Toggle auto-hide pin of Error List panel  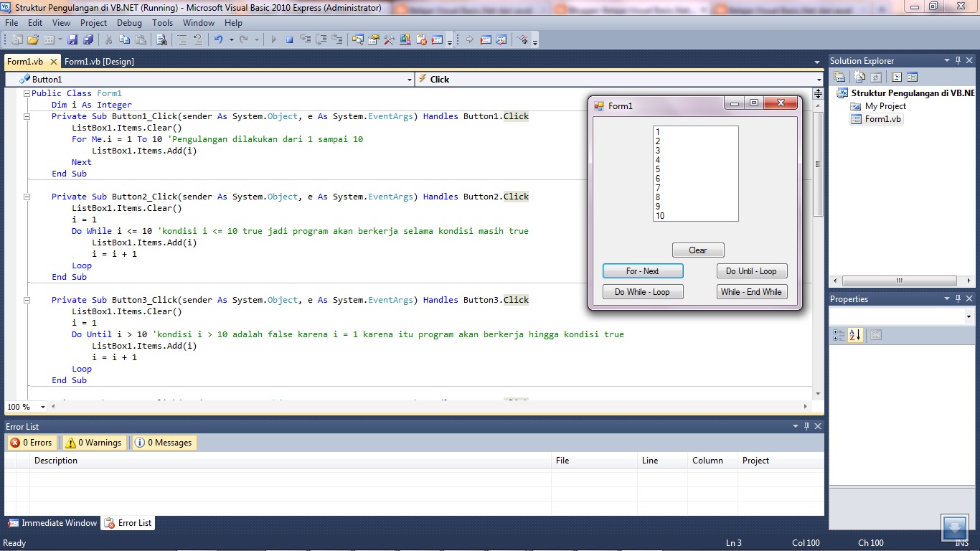pos(806,426)
